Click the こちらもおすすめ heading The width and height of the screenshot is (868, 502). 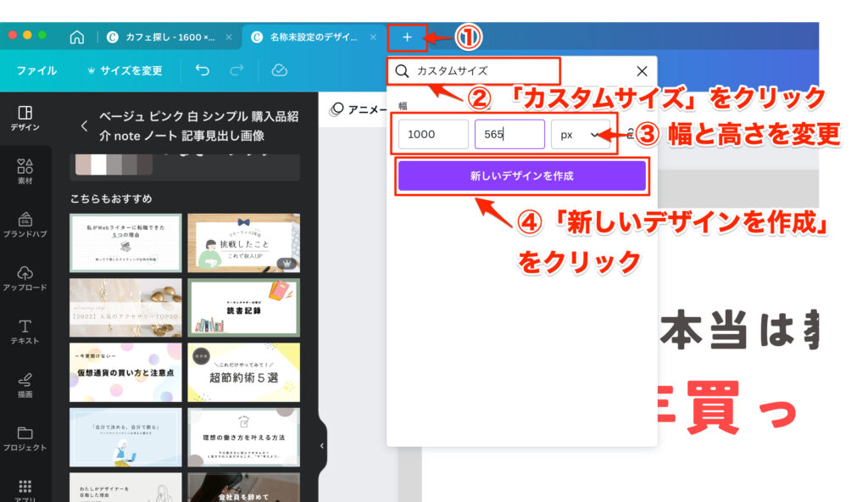click(x=111, y=198)
